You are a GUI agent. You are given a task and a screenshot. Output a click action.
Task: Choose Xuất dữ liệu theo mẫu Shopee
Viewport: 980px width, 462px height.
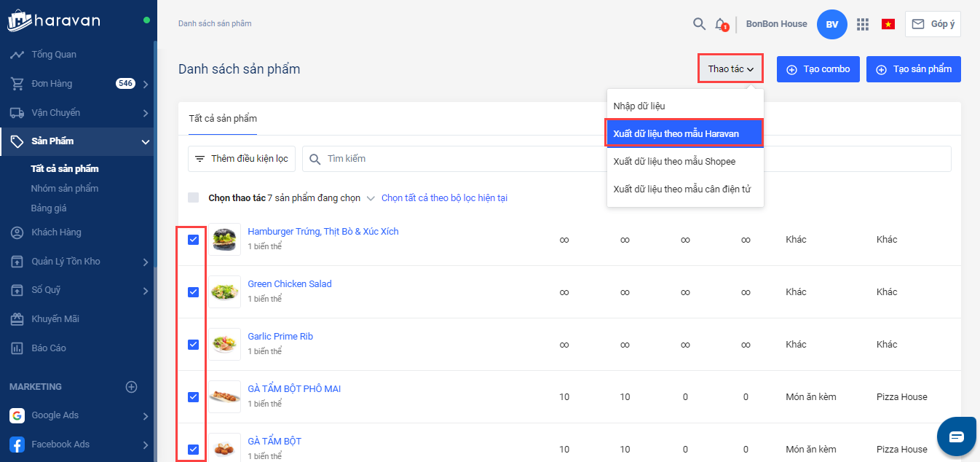pos(674,162)
